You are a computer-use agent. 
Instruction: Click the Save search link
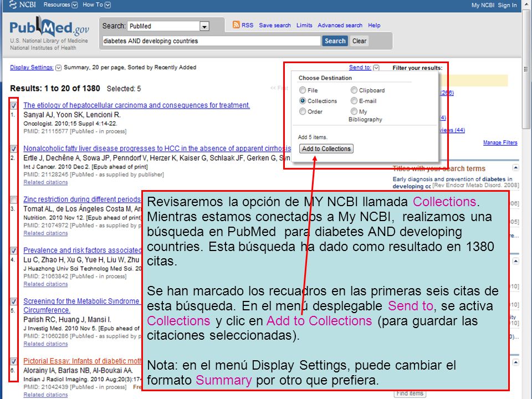[275, 25]
